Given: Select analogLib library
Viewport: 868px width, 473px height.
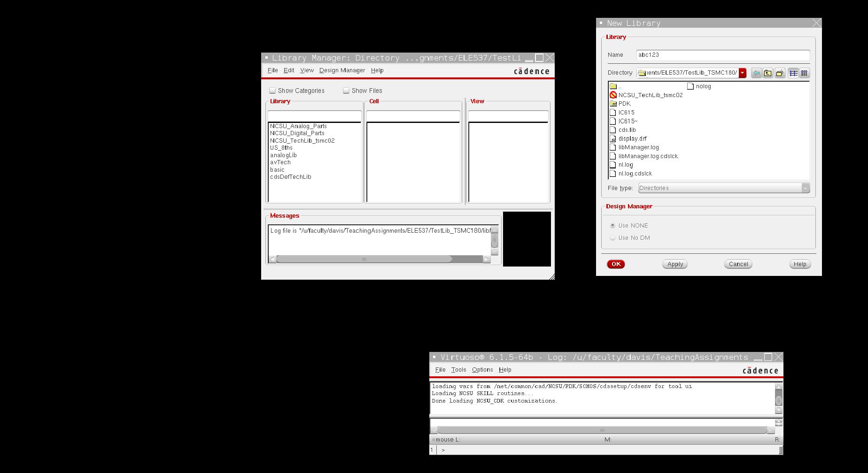Looking at the screenshot, I should [283, 155].
